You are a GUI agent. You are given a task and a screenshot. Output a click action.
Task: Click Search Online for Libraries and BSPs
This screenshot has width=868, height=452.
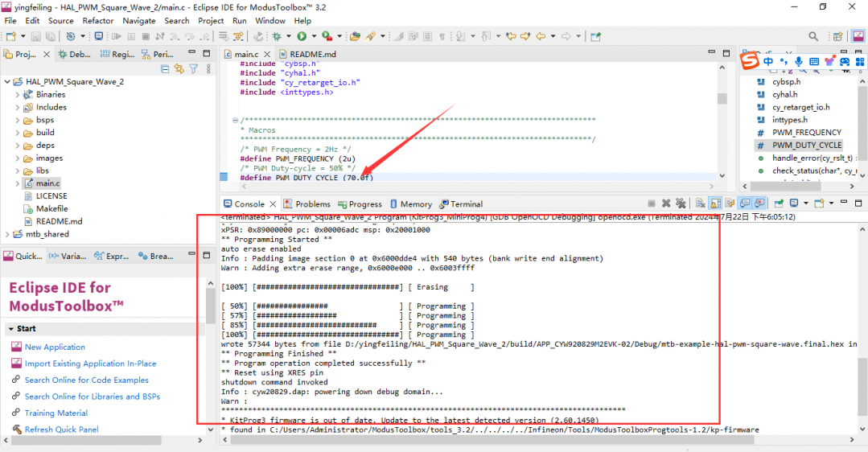coord(93,397)
